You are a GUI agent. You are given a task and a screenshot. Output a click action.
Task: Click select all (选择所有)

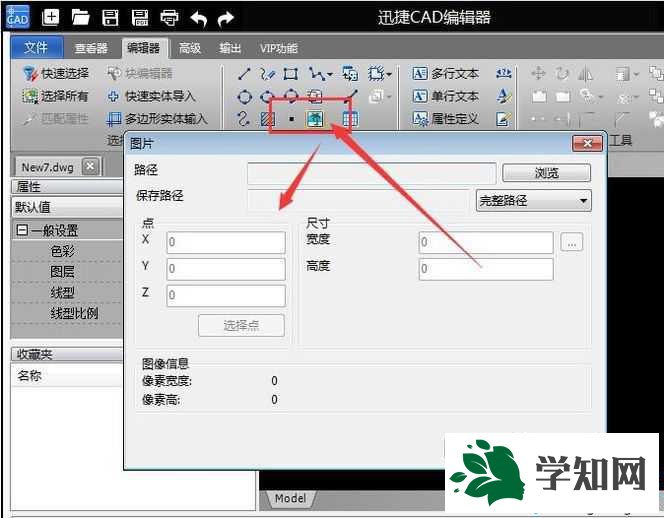(x=55, y=96)
